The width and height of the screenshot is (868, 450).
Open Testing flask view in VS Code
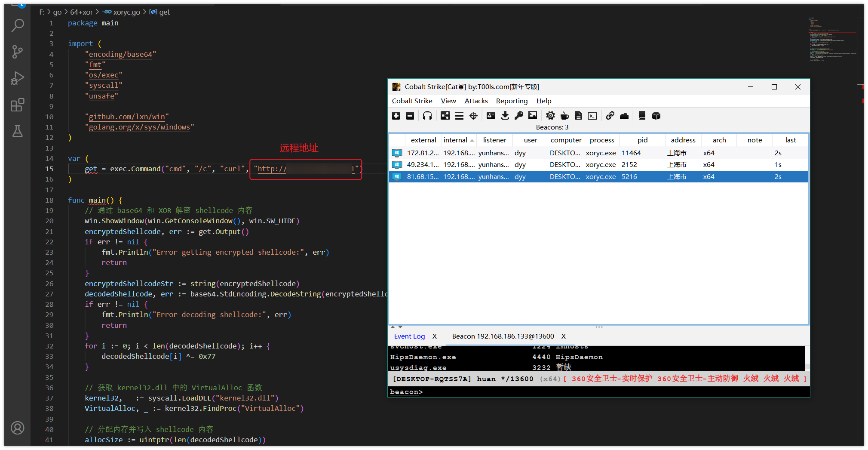[18, 131]
